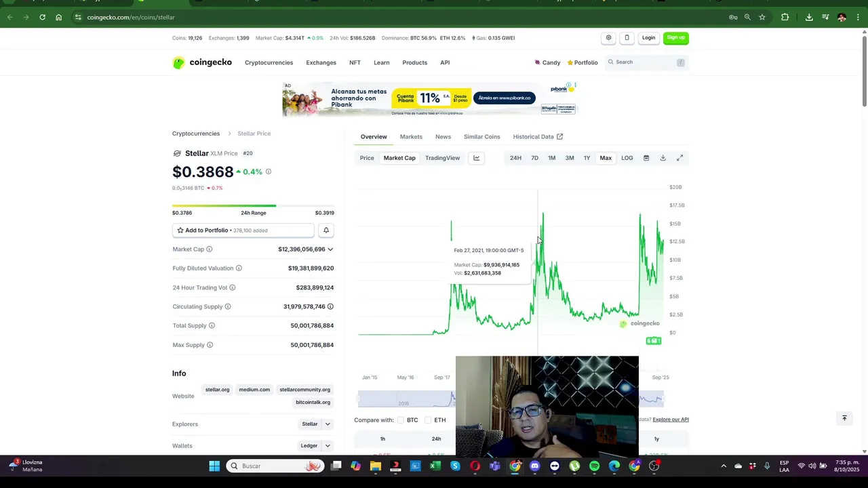
Task: Switch chart to Price view
Action: (x=367, y=158)
